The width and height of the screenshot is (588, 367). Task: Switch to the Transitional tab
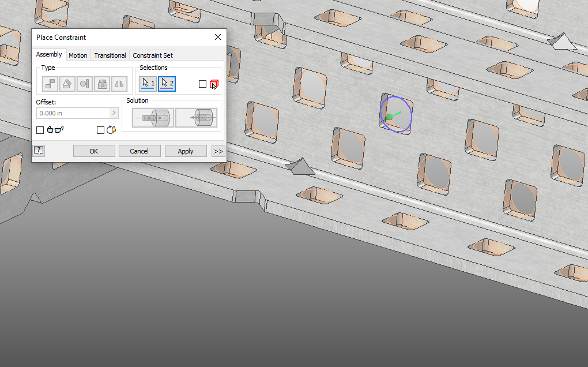[x=110, y=55]
